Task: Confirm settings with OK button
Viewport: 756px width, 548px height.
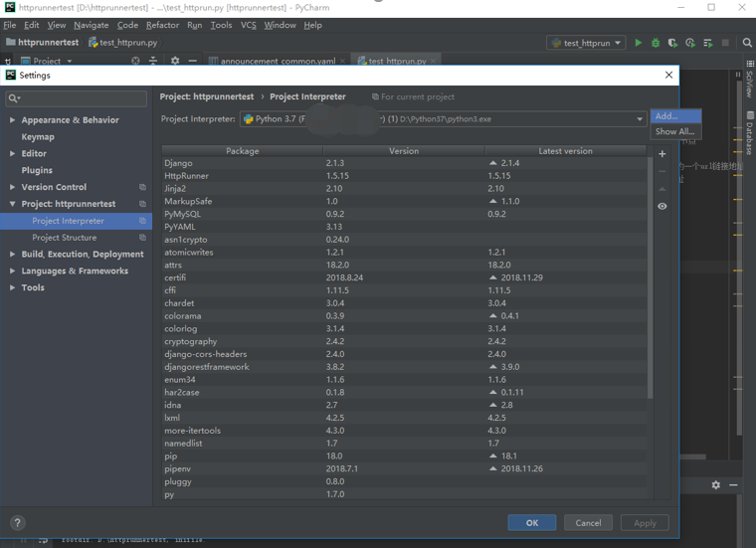Action: [x=532, y=523]
